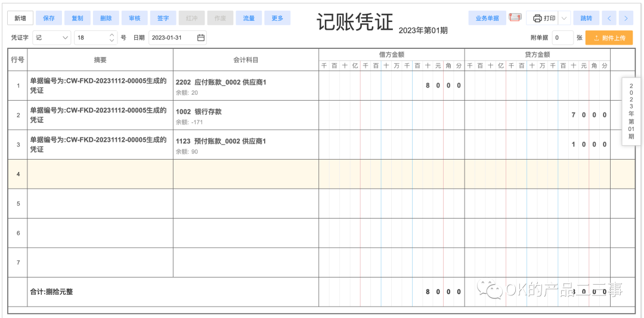
Task: Open the date calendar picker icon
Action: (x=201, y=38)
